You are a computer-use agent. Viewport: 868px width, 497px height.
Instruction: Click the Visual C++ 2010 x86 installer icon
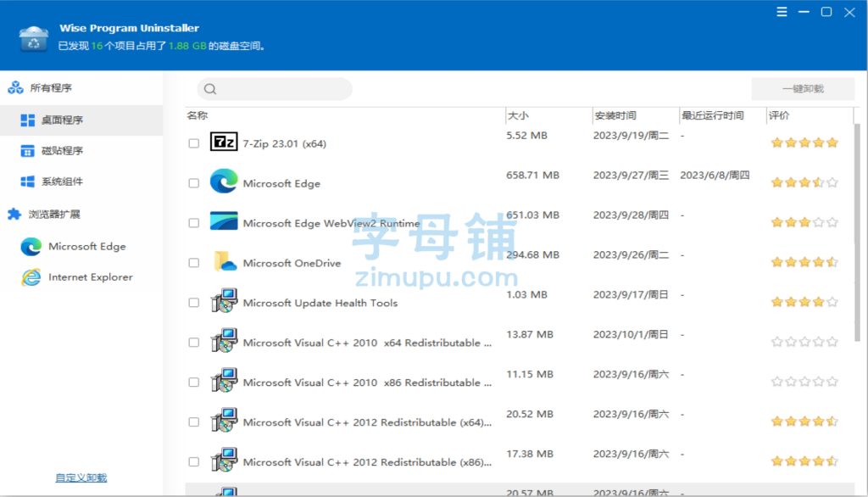[x=224, y=381]
